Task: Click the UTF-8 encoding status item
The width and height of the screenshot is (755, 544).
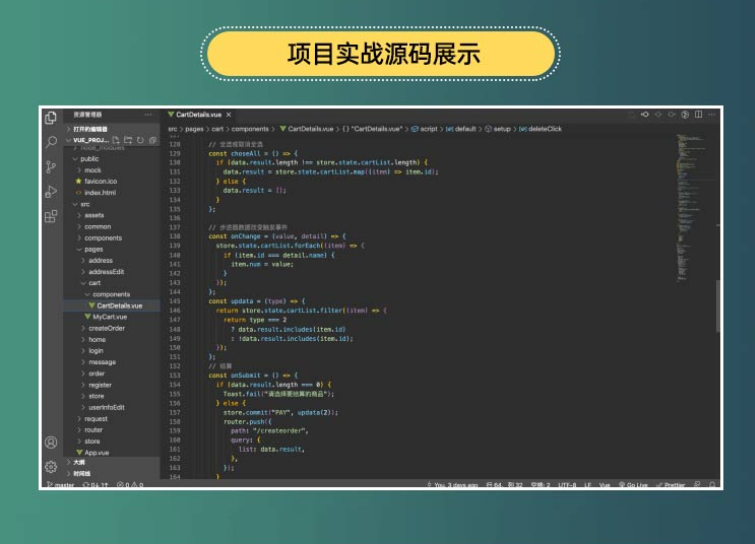Action: [x=567, y=485]
